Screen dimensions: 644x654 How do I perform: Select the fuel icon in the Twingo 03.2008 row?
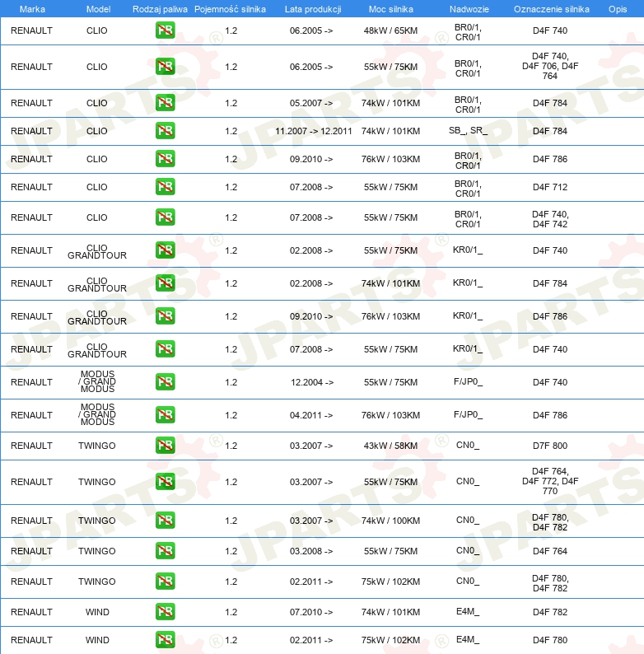(166, 550)
